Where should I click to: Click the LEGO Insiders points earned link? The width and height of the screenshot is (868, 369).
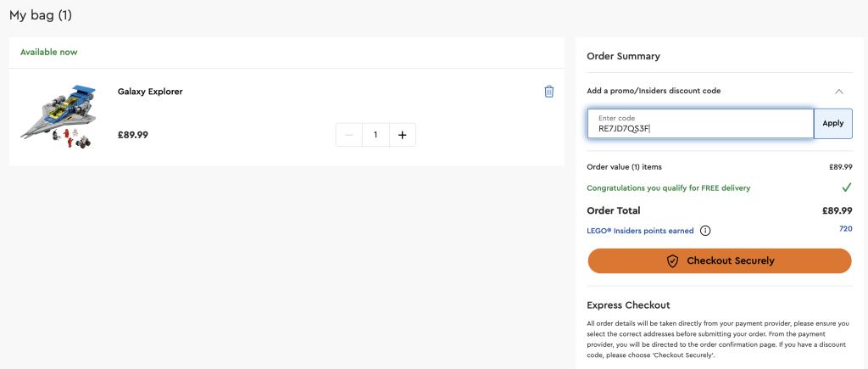click(640, 231)
